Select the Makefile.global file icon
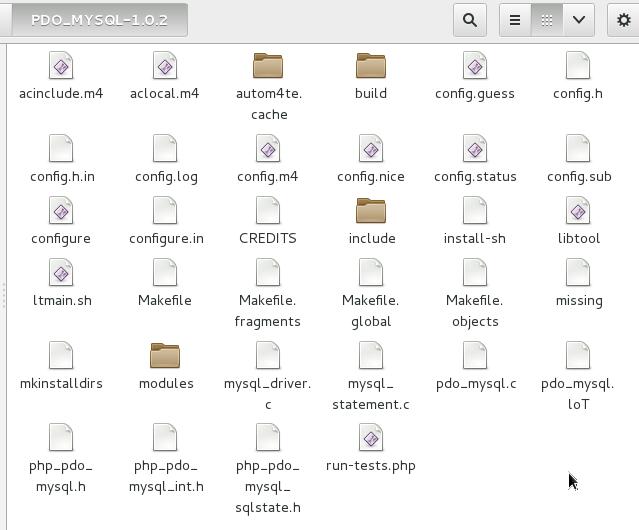Screen dimensions: 639x530 371,272
